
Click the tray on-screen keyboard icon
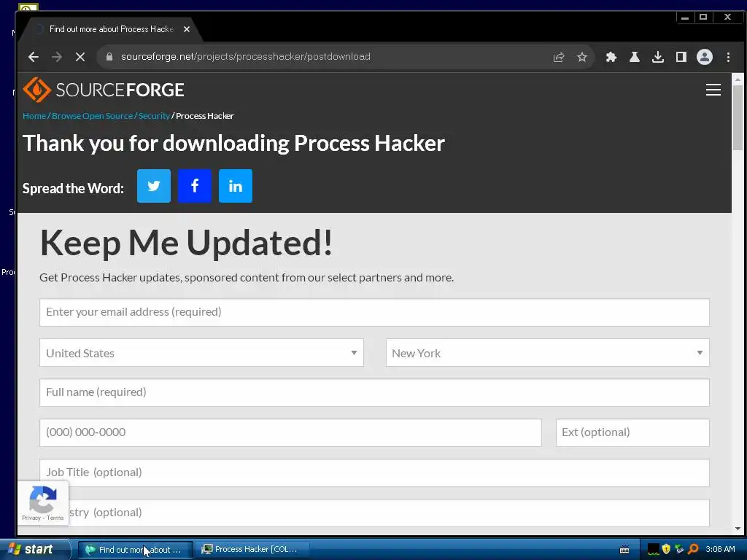624,550
